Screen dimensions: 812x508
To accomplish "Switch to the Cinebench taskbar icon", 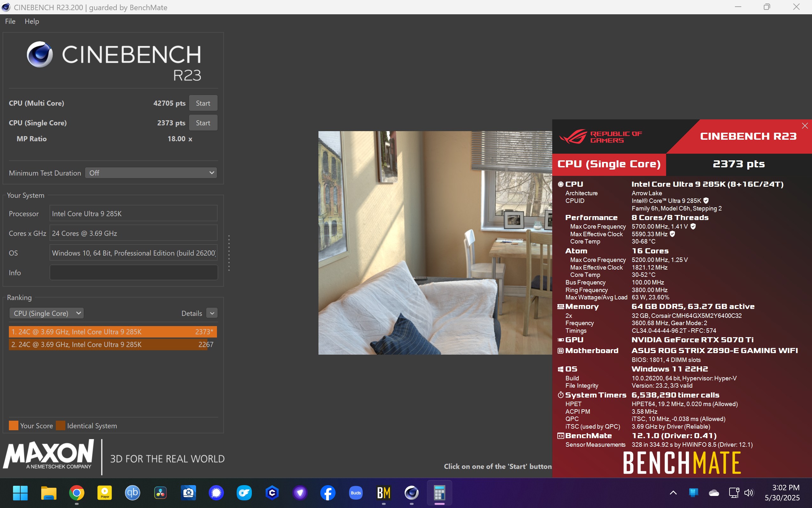I will click(x=412, y=493).
